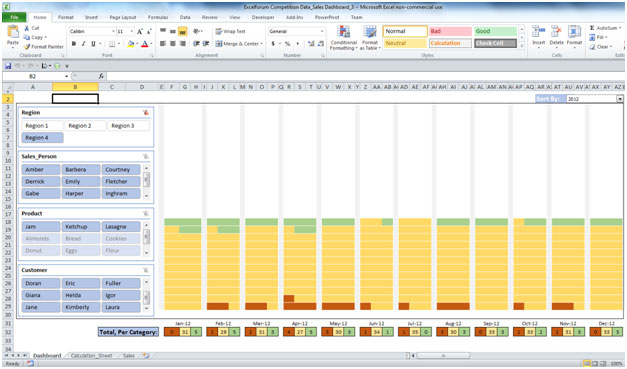Apply the Bad cell style
Viewport: 627px width, 369px height.
(450, 31)
